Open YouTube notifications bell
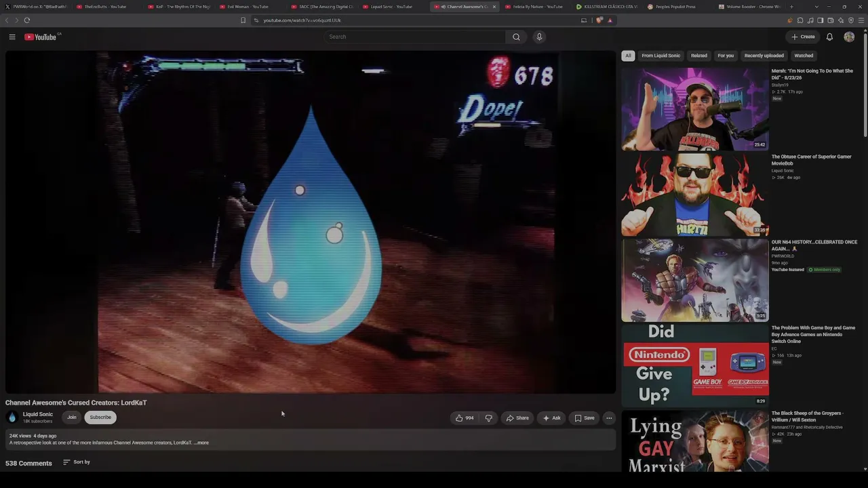Viewport: 868px width, 488px height. [829, 37]
